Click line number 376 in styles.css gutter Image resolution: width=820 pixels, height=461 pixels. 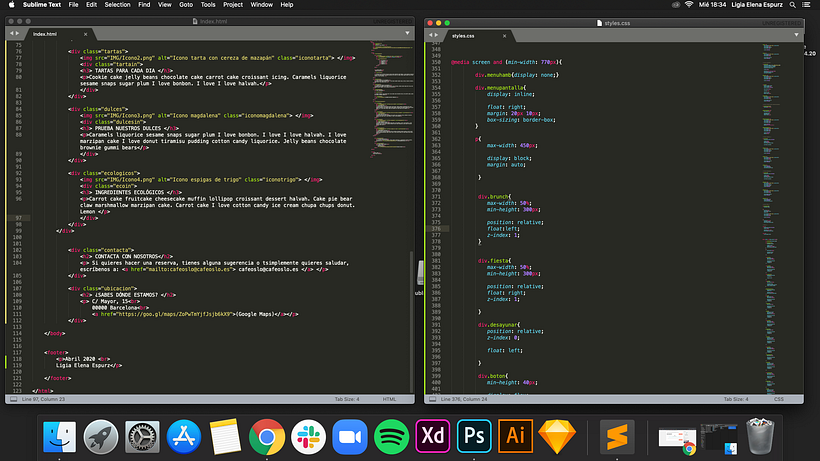pos(437,229)
